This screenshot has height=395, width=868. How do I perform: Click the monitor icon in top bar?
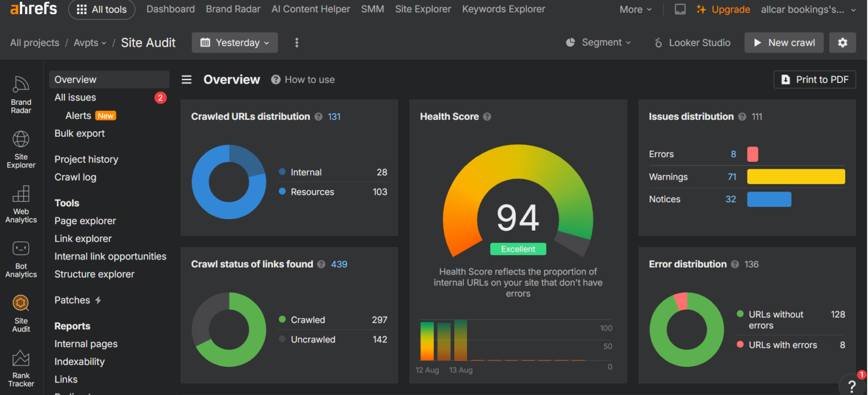point(680,9)
